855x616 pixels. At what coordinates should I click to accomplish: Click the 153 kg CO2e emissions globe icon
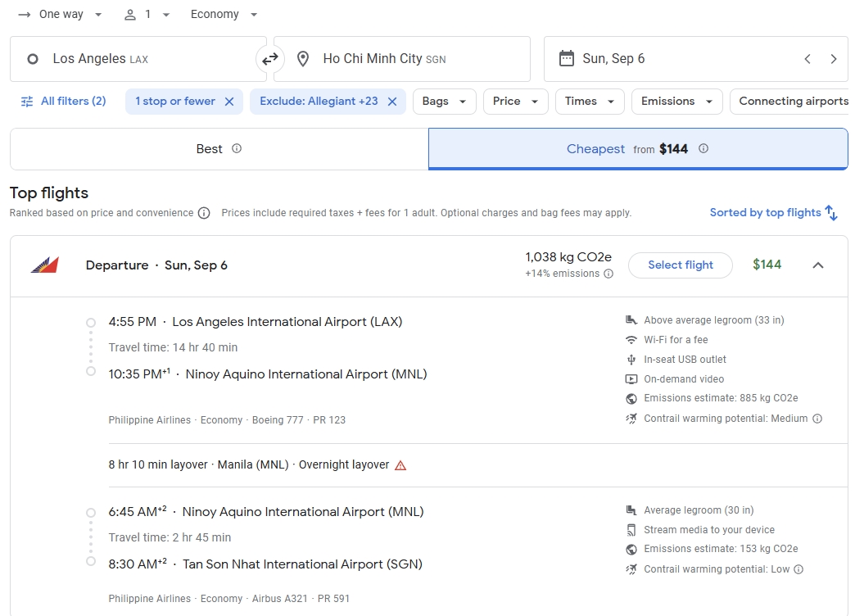pos(631,550)
